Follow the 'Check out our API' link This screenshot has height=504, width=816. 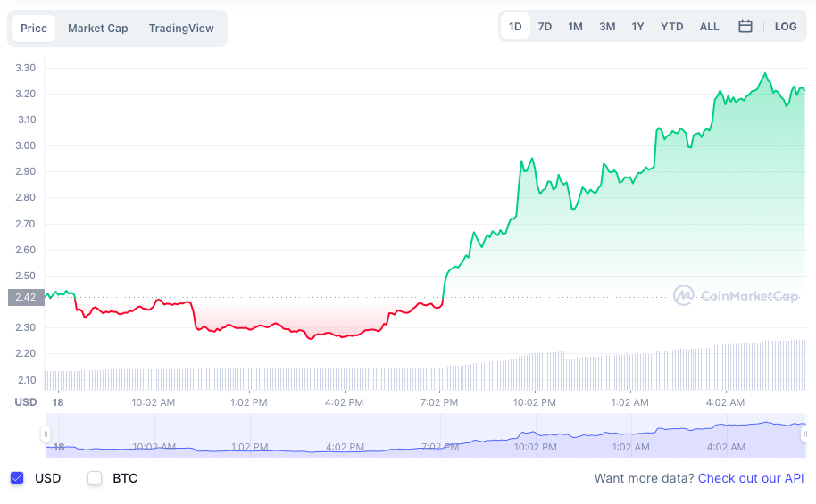pos(751,478)
